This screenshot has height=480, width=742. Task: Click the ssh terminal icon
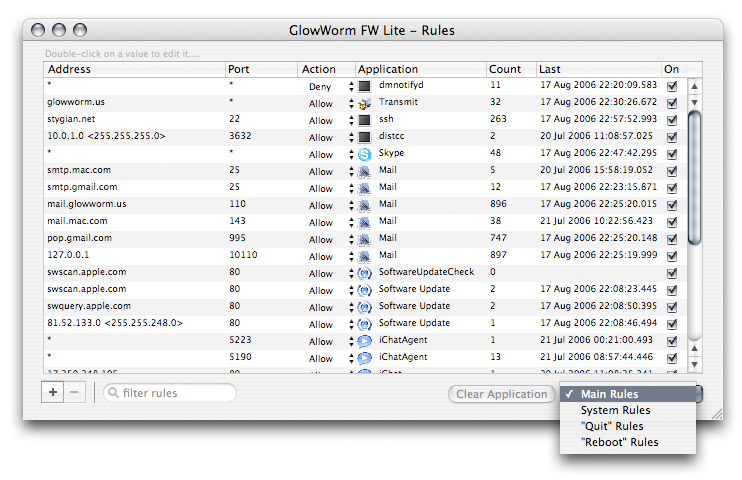364,120
